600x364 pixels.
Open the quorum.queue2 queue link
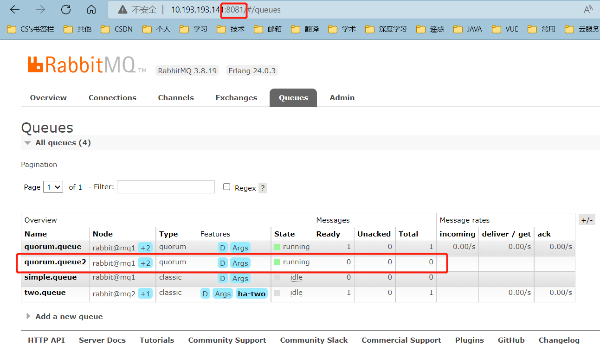(x=55, y=262)
